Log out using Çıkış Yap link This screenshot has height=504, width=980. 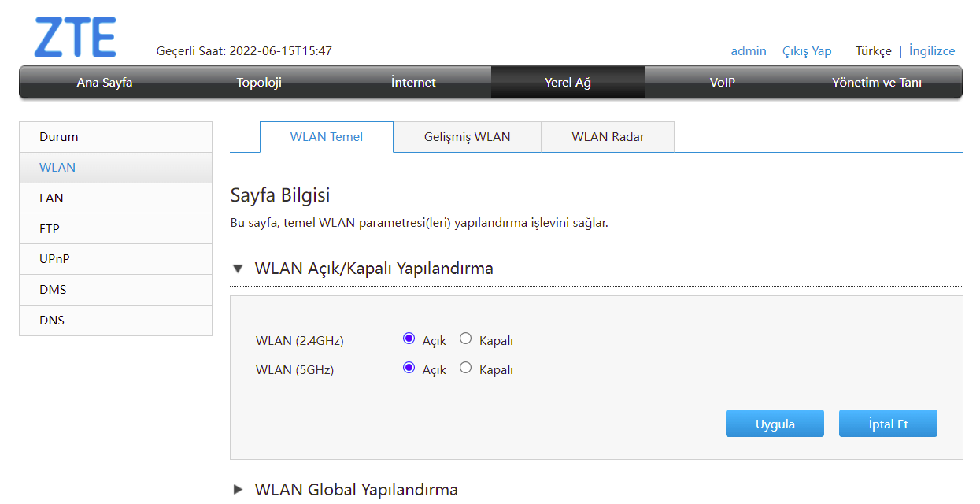(806, 51)
